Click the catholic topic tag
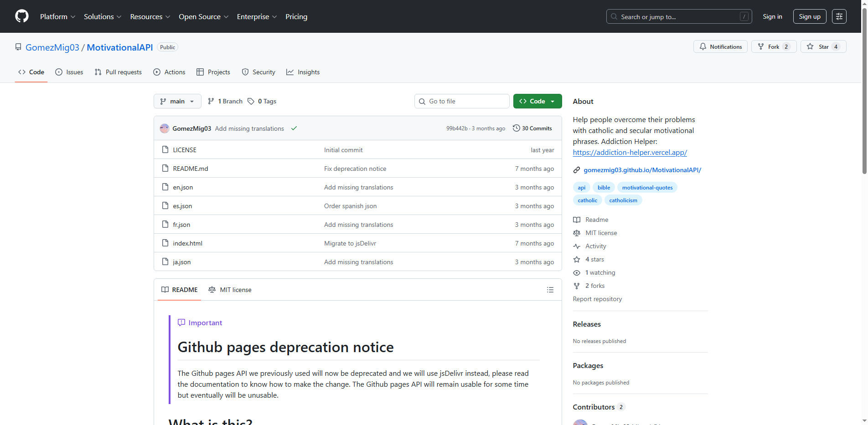 587,200
